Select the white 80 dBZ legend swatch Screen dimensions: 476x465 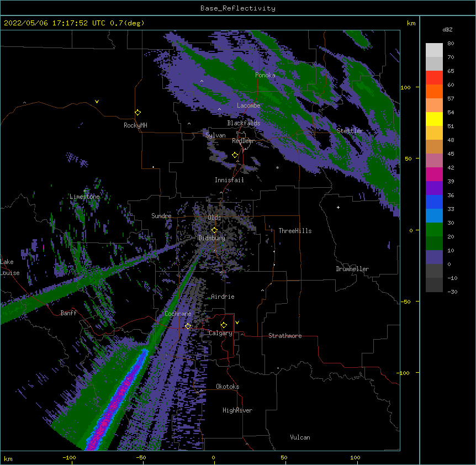(x=434, y=50)
